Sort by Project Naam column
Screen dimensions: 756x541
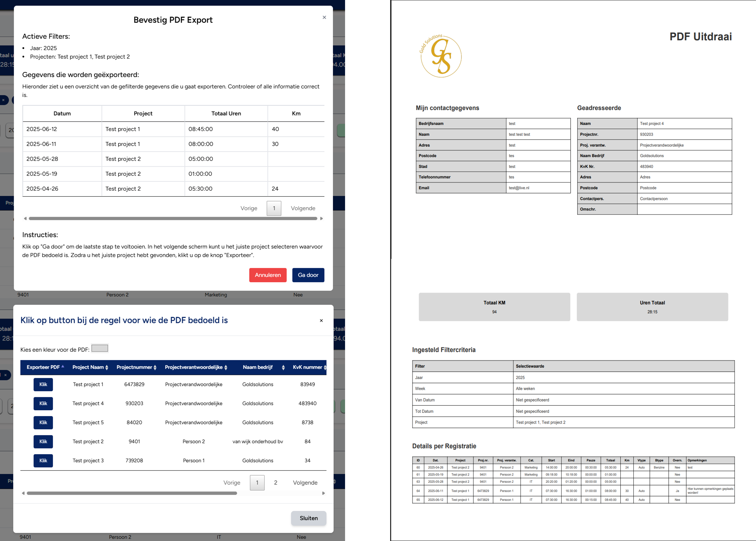click(90, 367)
